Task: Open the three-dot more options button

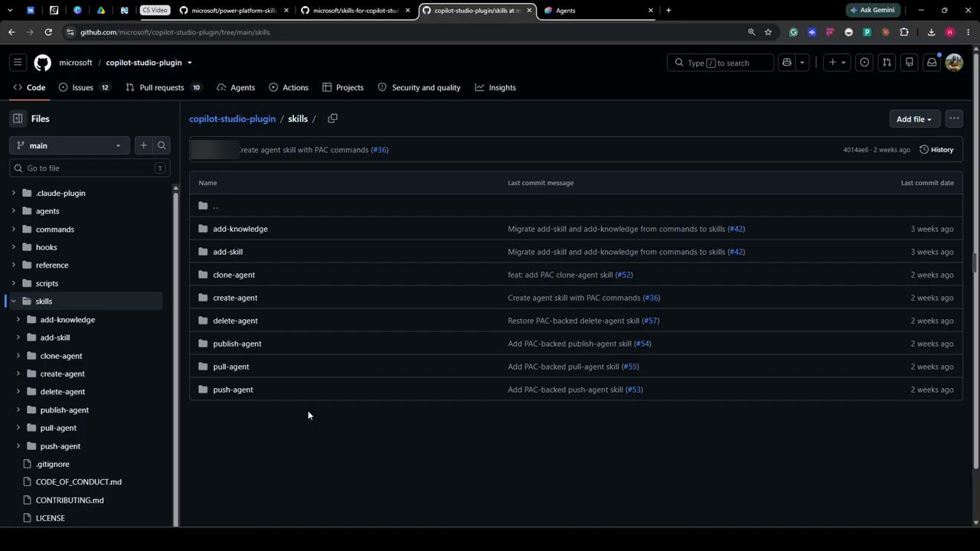Action: (954, 119)
